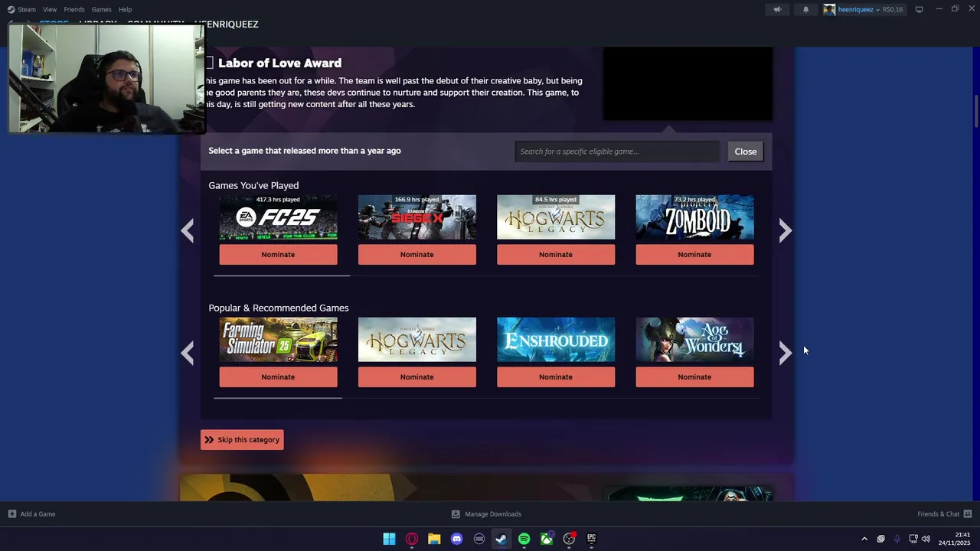Image resolution: width=980 pixels, height=551 pixels.
Task: Select the Farming Simulator 25 thumbnail
Action: [278, 340]
